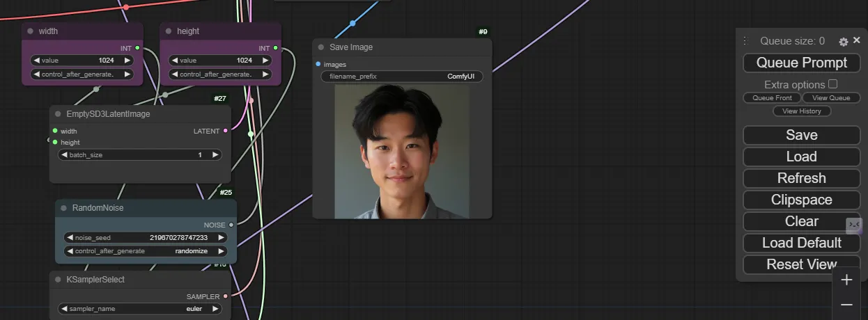Increase width value with the right arrow
Screen dimensions: 868x320
127,61
